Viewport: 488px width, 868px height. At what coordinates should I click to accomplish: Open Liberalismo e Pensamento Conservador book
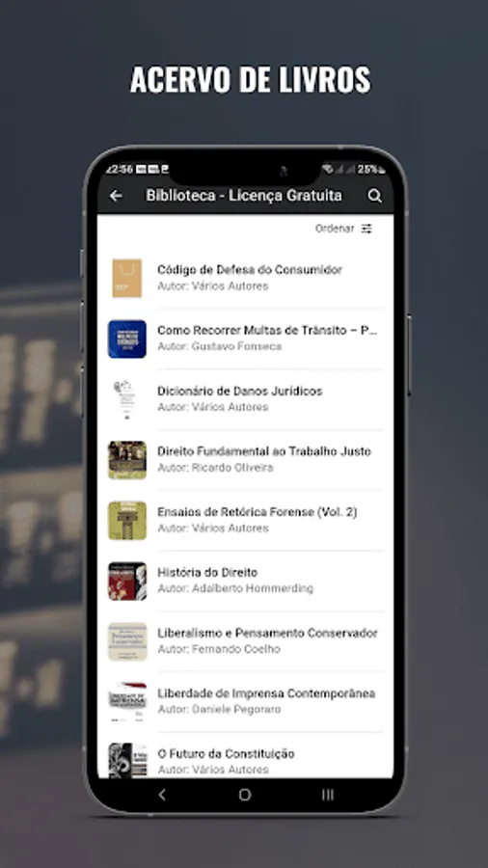coord(245,641)
